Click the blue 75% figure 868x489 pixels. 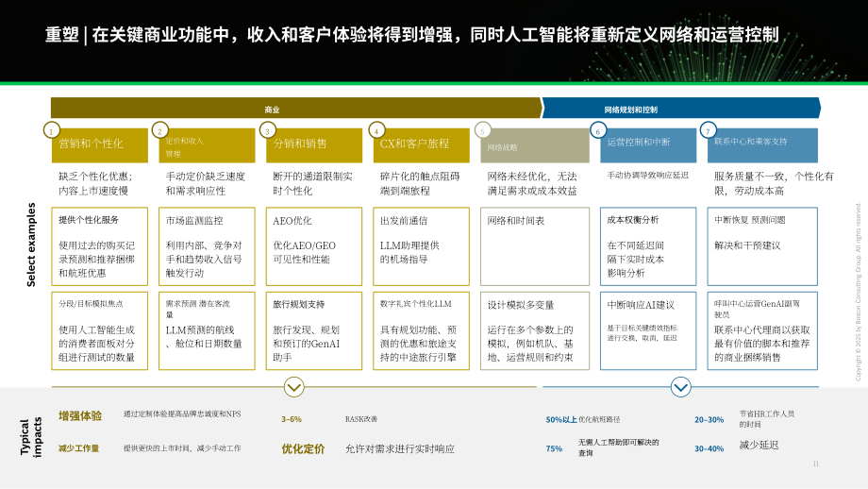[554, 448]
